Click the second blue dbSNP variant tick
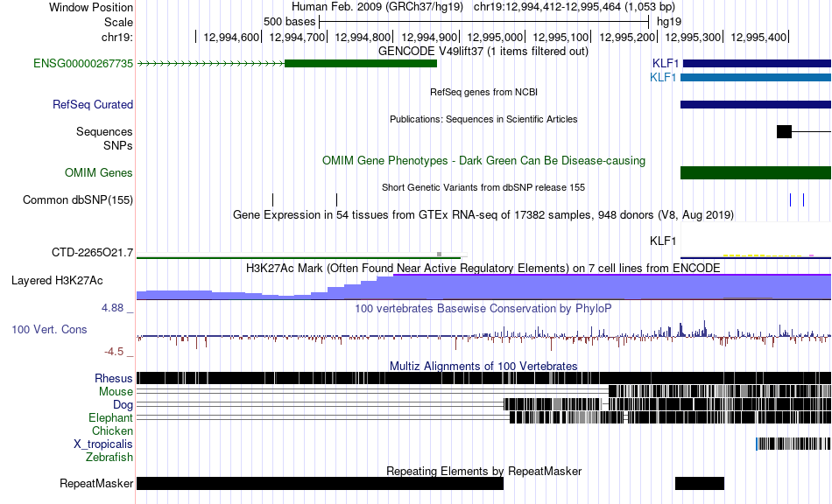Viewport: 832px width, 504px height. click(x=803, y=199)
